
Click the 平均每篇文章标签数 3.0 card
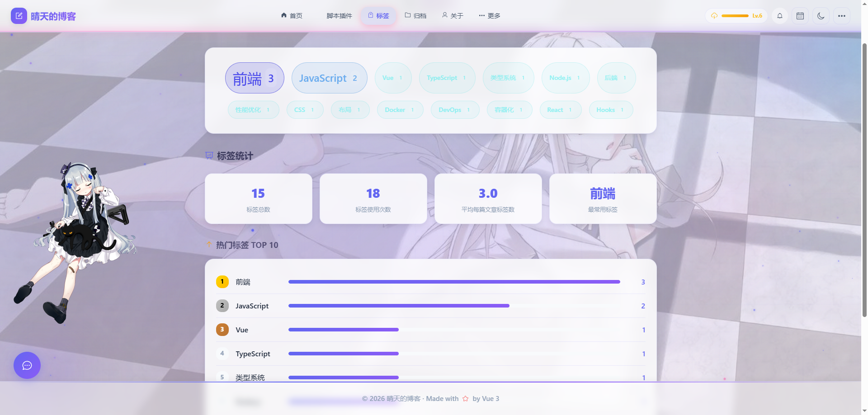pyautogui.click(x=488, y=199)
